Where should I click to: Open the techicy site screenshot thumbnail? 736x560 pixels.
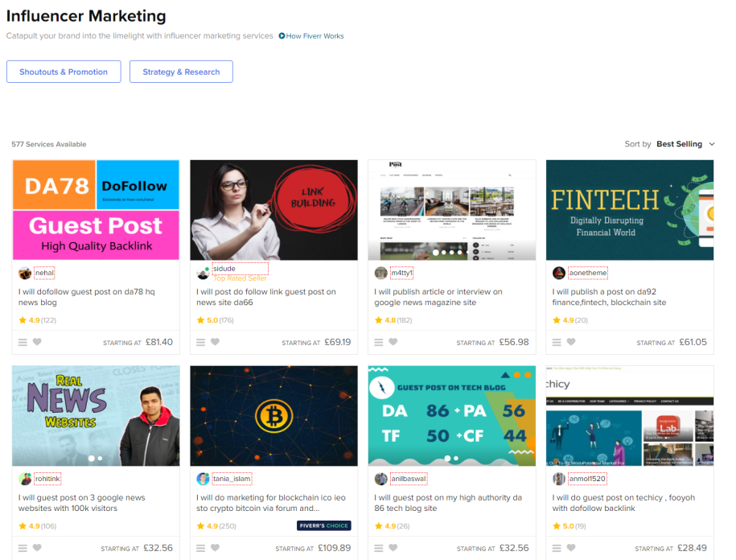click(x=630, y=416)
